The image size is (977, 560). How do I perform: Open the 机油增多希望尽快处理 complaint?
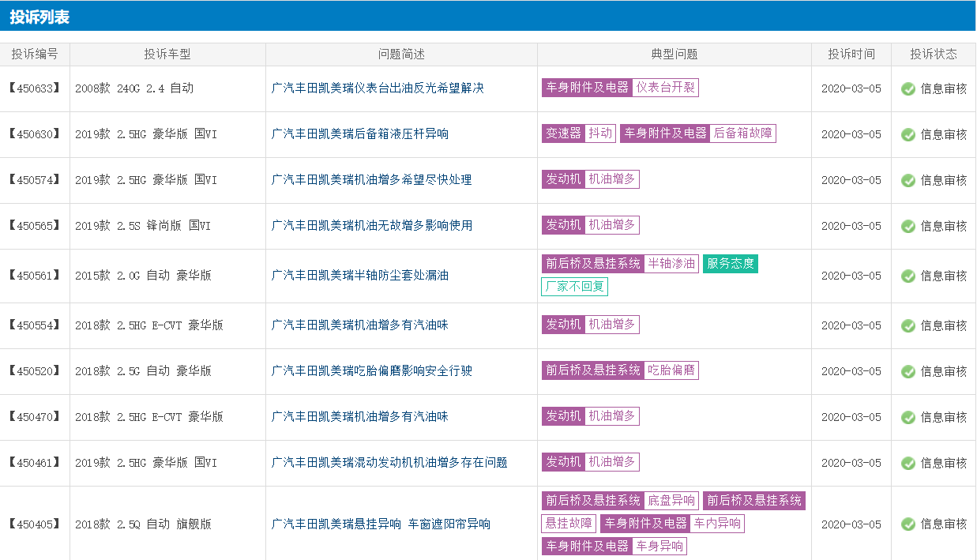click(x=371, y=180)
